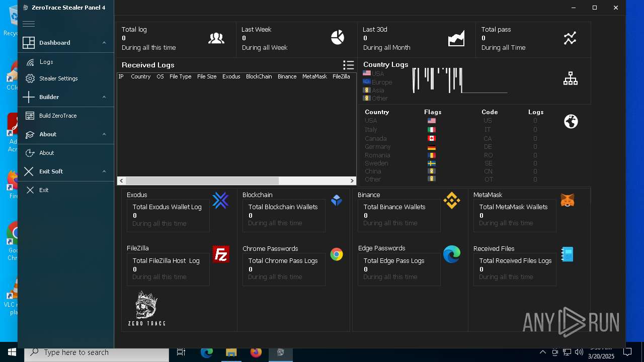This screenshot has width=644, height=362.
Task: Click the horizontal scrollbar thumb under logs table
Action: point(202,180)
